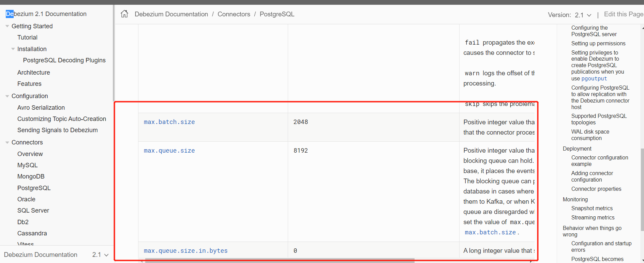Select SQL Server connector in sidebar

(33, 211)
